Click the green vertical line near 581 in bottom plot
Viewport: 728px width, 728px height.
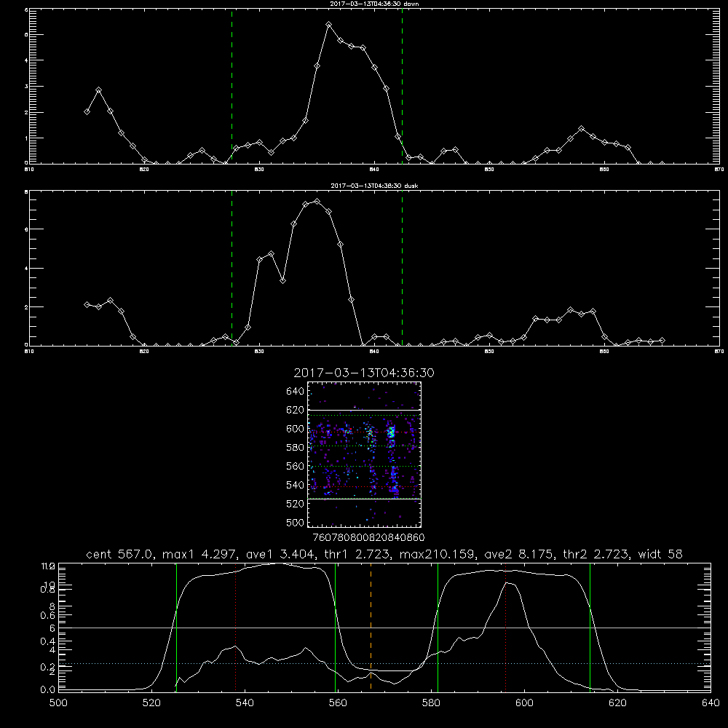point(438,627)
